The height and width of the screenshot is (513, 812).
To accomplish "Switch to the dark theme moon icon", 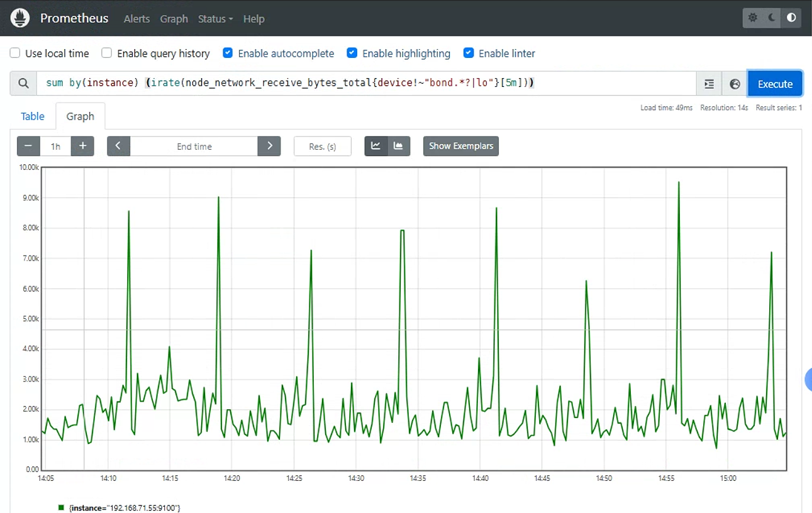I will (x=772, y=18).
